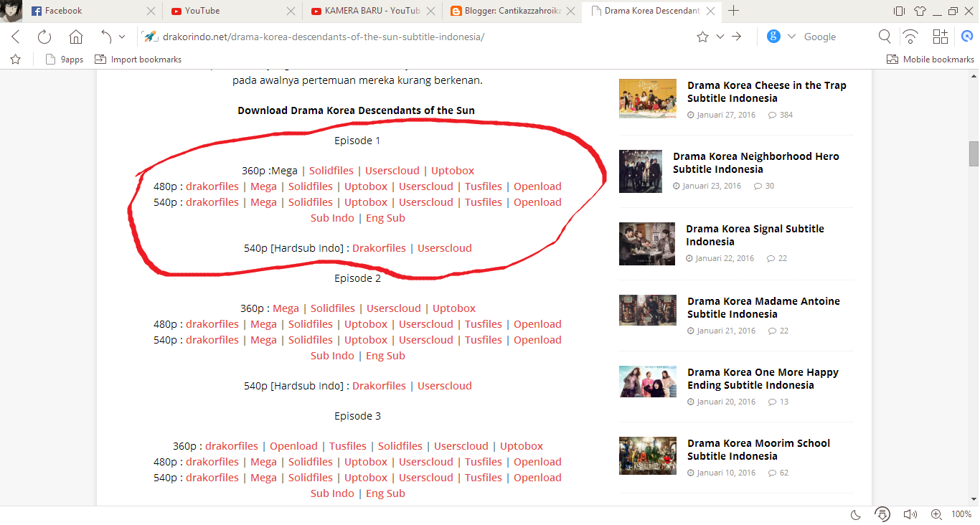Reload the current page
The width and height of the screenshot is (980, 525).
[44, 37]
